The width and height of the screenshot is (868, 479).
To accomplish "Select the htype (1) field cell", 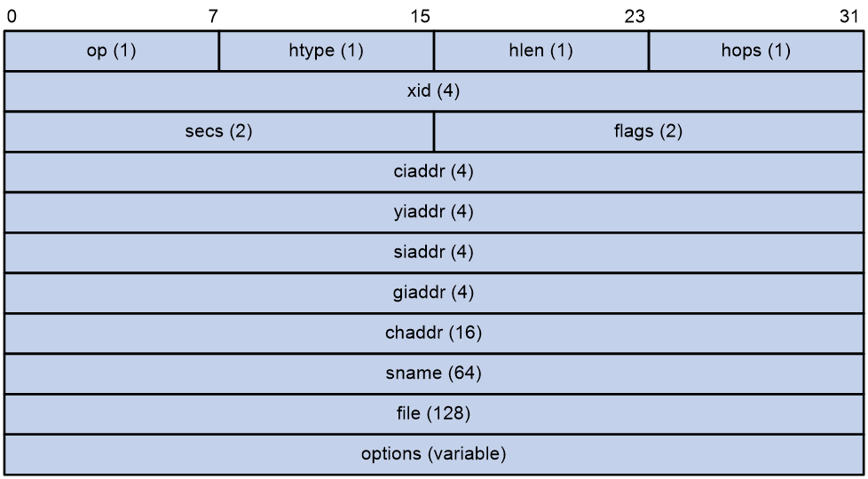I will pos(327,51).
